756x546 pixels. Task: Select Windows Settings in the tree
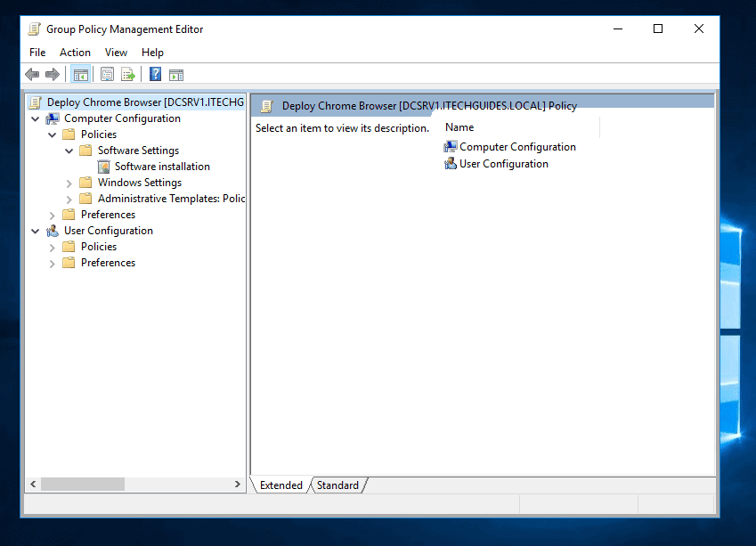click(x=140, y=183)
